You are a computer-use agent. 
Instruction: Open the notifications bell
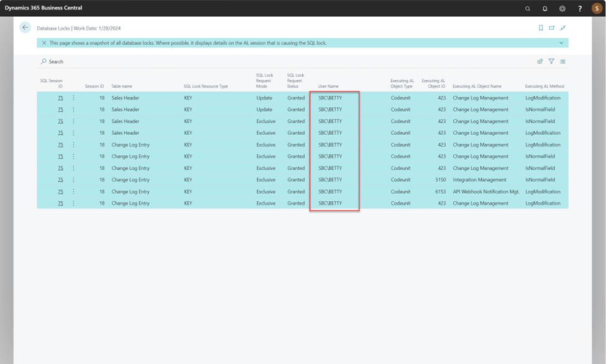click(x=545, y=9)
